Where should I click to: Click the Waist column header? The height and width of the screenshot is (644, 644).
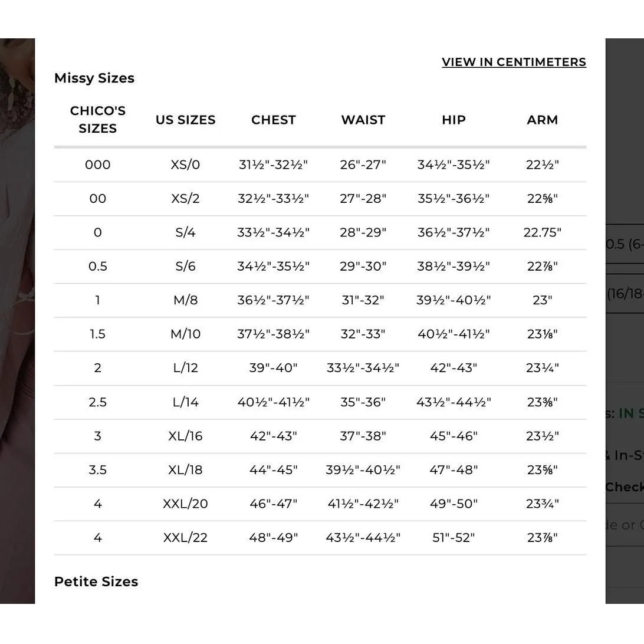coord(363,120)
